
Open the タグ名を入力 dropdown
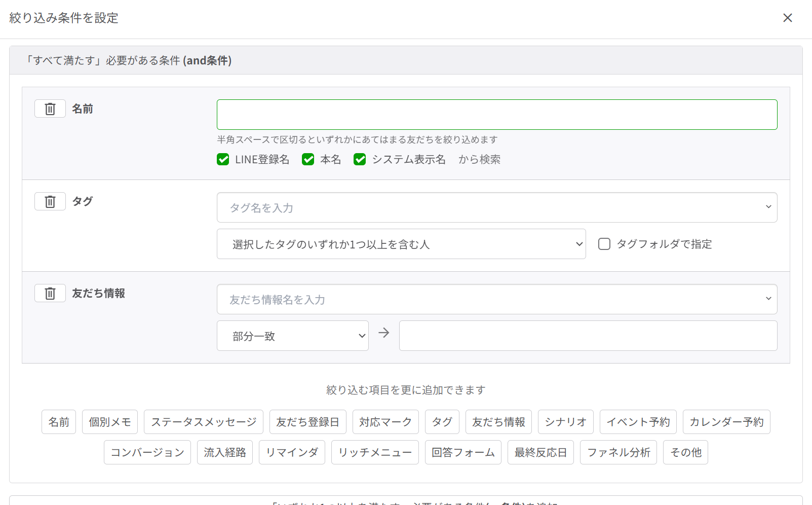496,208
